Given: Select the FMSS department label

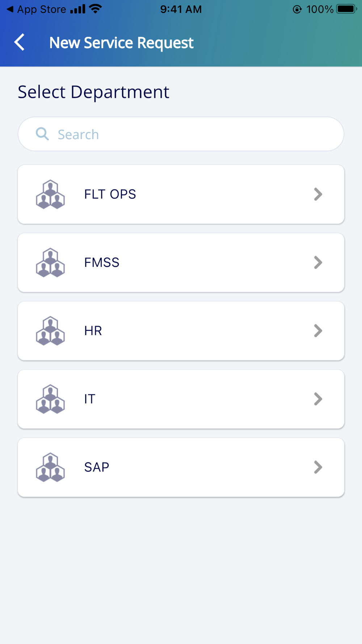Looking at the screenshot, I should [102, 263].
